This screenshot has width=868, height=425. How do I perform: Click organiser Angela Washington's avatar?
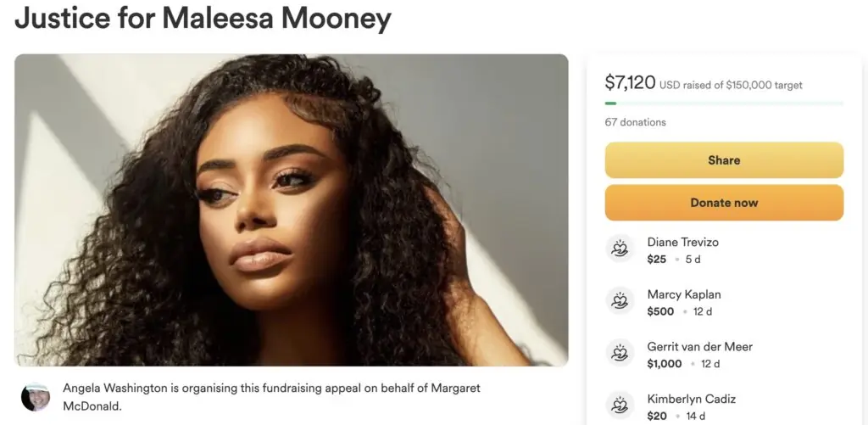click(x=36, y=396)
